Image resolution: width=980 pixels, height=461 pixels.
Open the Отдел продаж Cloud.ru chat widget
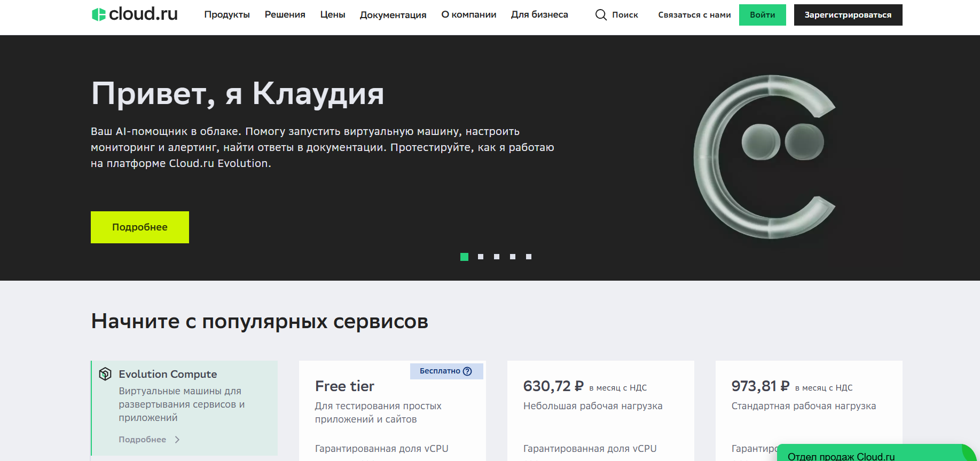click(876, 454)
